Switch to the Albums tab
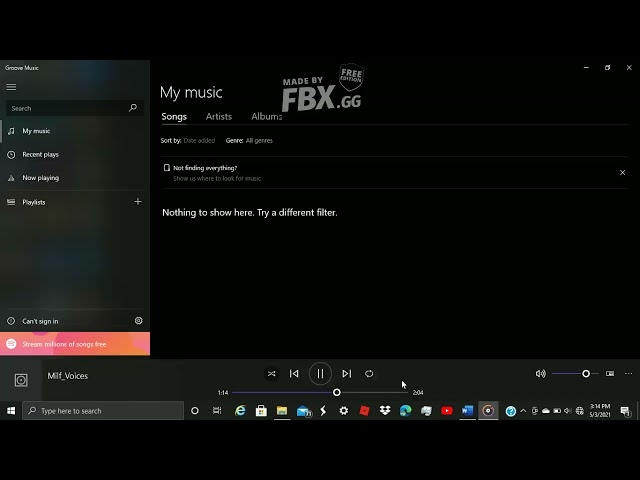The height and width of the screenshot is (480, 640). tap(267, 117)
